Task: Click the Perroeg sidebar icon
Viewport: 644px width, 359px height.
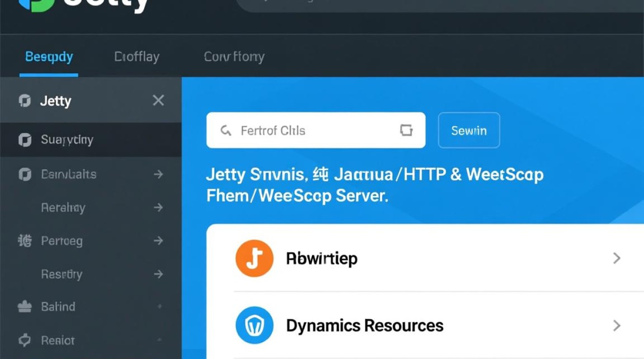Action: (x=24, y=240)
